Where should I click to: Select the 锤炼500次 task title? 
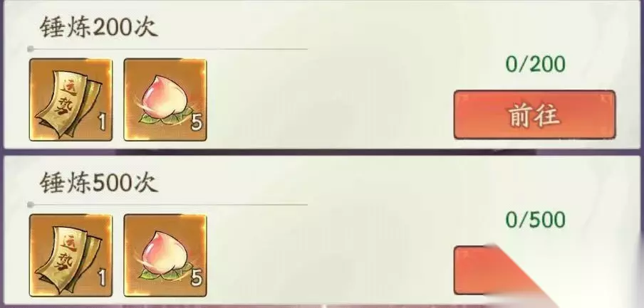pos(98,183)
